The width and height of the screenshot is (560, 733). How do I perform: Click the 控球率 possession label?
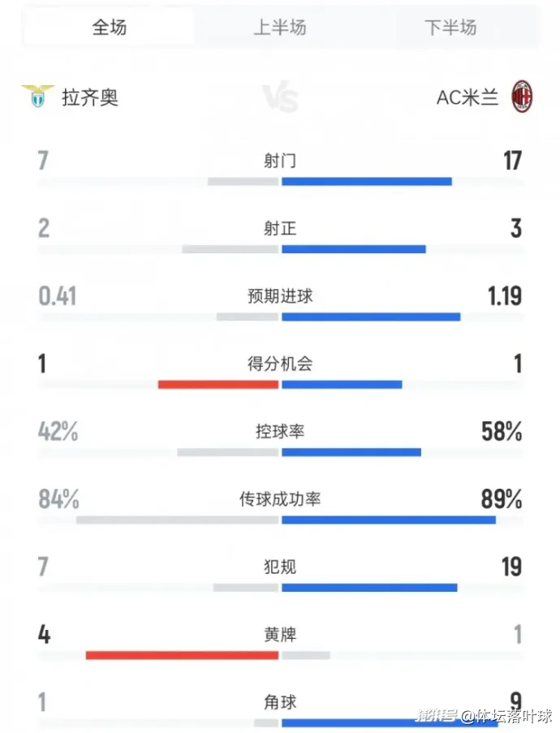(x=280, y=432)
